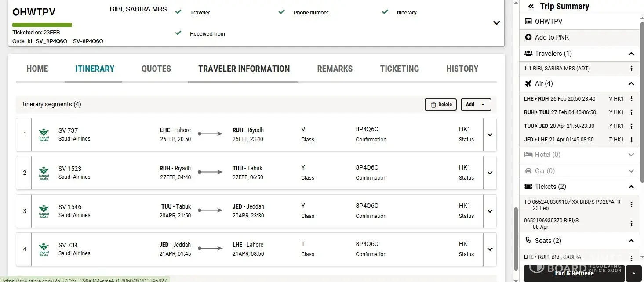Expand segment 1 SV 737 details
Viewport: 644px width, 282px height.
pyautogui.click(x=490, y=135)
